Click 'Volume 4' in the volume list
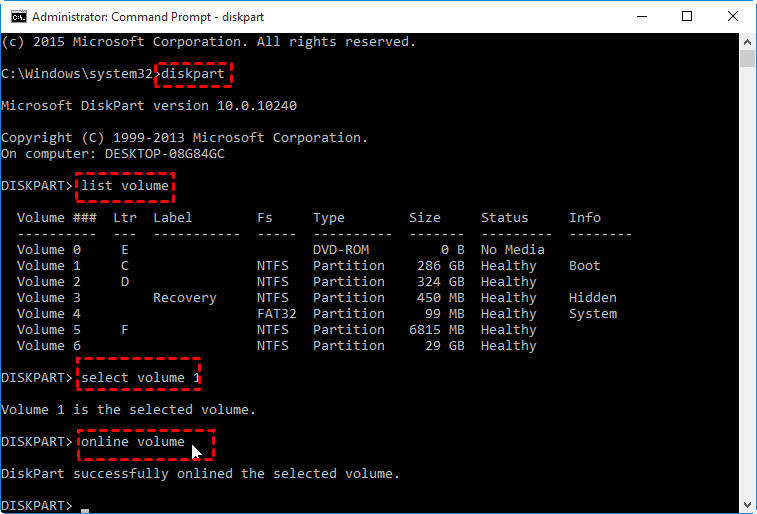Screen dimensions: 757x514 (x=49, y=314)
